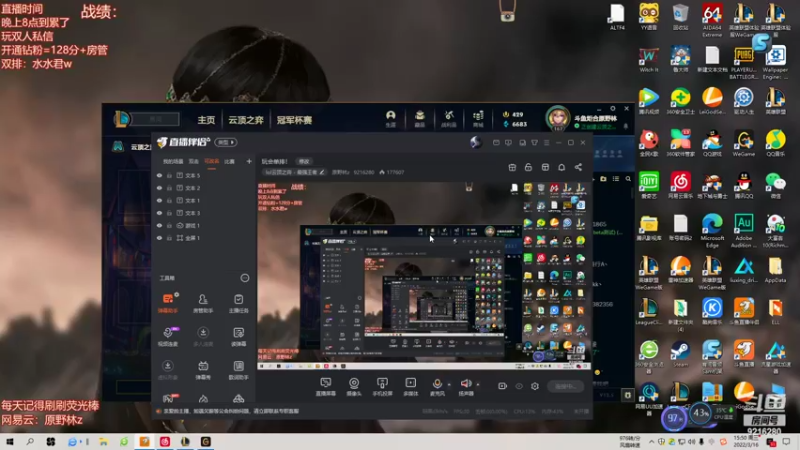Open 网易云音乐 desktop shortcut
Image resolution: width=800 pixels, height=450 pixels.
click(x=681, y=186)
